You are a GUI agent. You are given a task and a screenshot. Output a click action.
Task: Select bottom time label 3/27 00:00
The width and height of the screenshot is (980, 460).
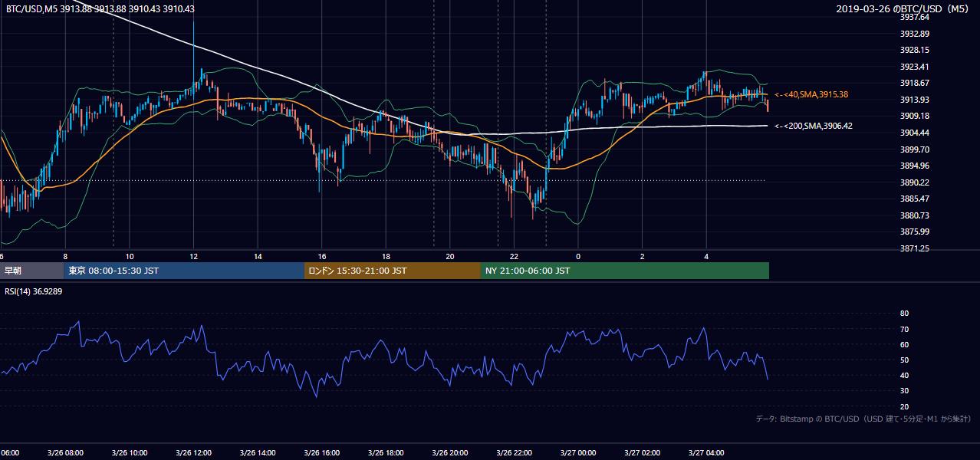pos(578,453)
